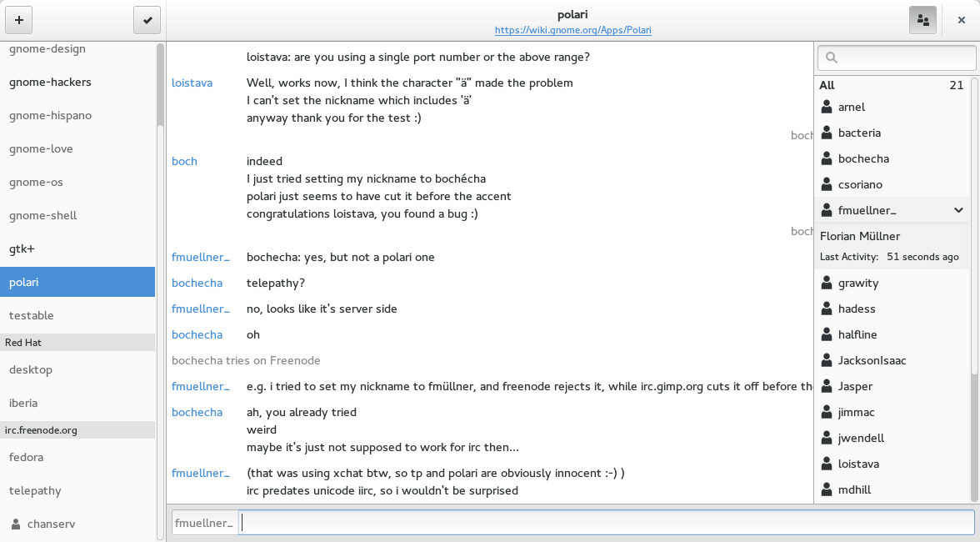Open the testable room
Viewport: 980px width, 542px height.
pyautogui.click(x=77, y=315)
